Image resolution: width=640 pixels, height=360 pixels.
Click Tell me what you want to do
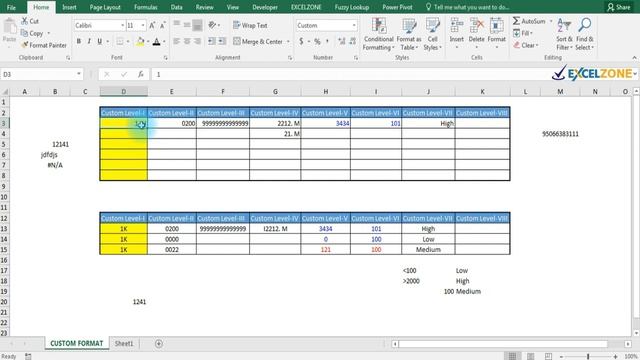tap(467, 7)
